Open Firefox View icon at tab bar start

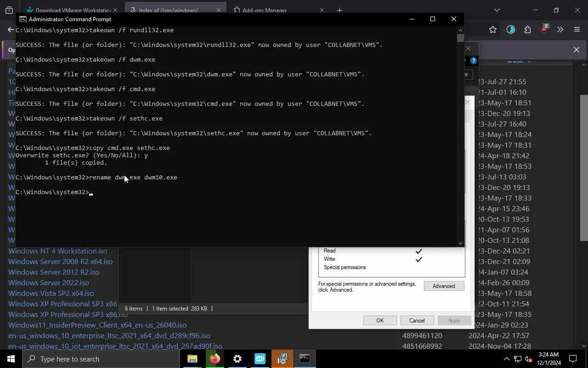coord(9,10)
